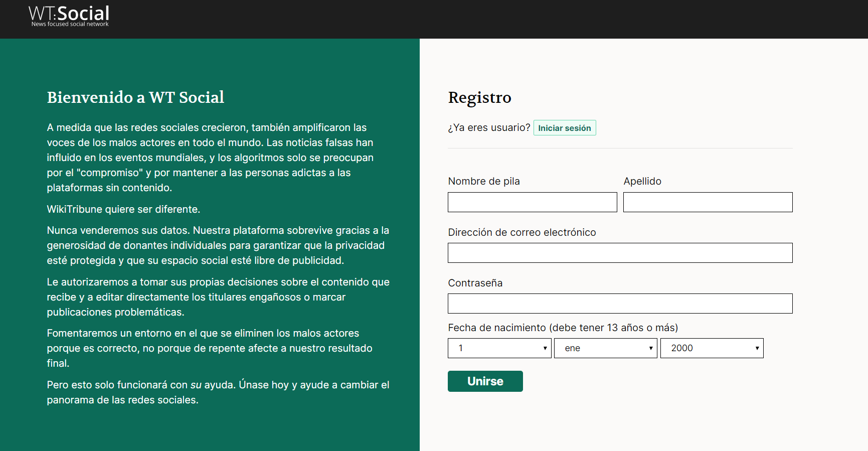Click the Fecha de nacimiento label
The image size is (868, 451).
(x=563, y=328)
